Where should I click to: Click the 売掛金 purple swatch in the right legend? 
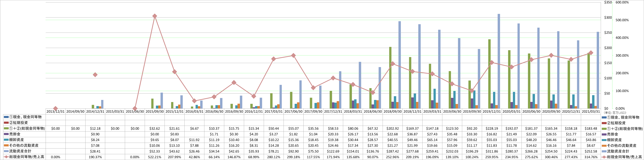[604, 134]
